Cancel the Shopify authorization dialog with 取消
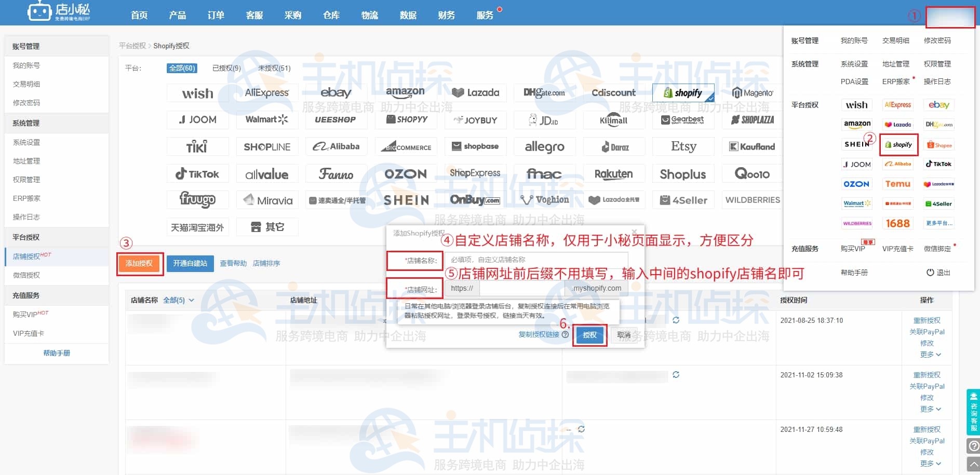Viewport: 980px width, 475px height. (624, 335)
